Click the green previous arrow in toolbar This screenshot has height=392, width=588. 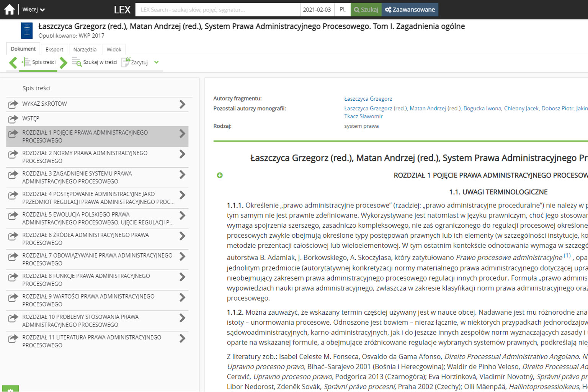coord(13,62)
